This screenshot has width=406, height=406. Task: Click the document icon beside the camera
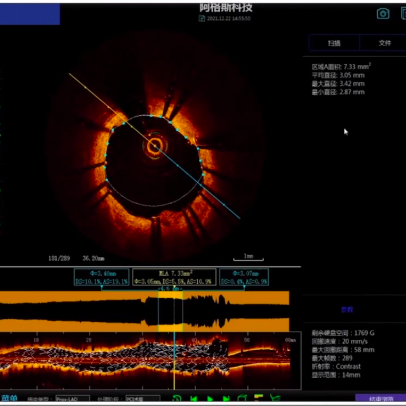click(403, 14)
